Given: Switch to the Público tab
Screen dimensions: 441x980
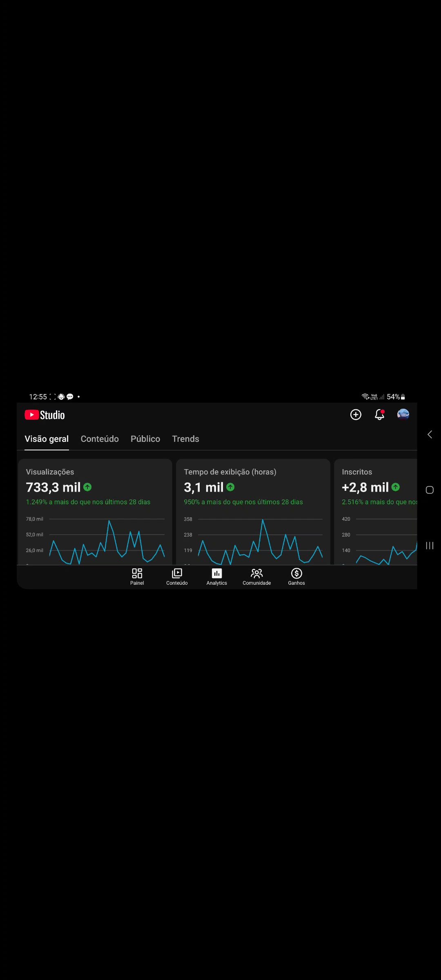Looking at the screenshot, I should (x=145, y=439).
